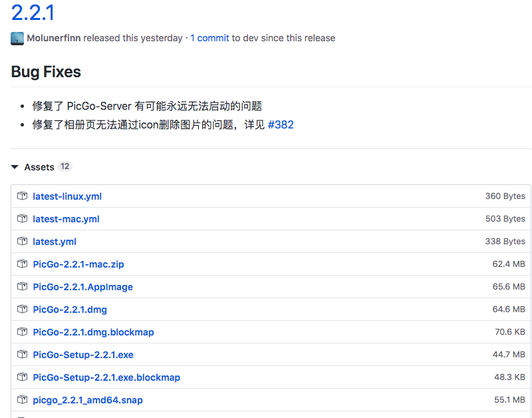The image size is (532, 418).
Task: Click the Assets count badge 12
Action: click(65, 166)
